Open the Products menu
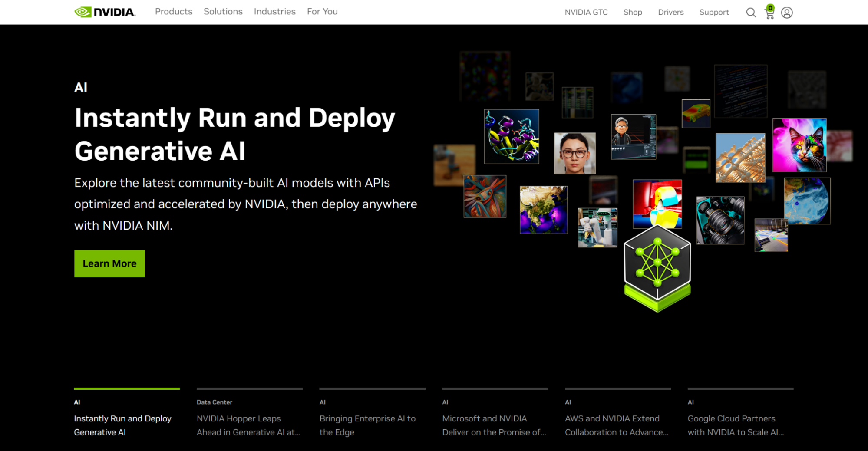Screen dimensions: 868x451 [x=174, y=12]
